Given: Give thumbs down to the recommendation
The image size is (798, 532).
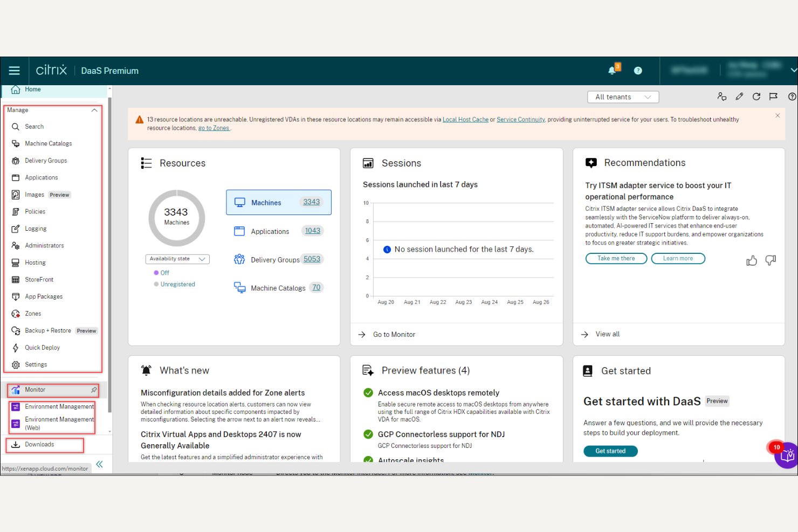Looking at the screenshot, I should (x=771, y=260).
